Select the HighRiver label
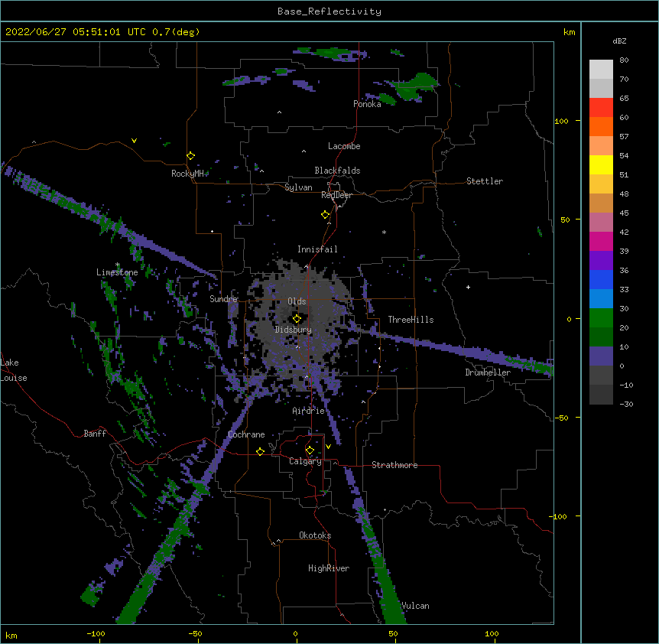 tap(329, 568)
